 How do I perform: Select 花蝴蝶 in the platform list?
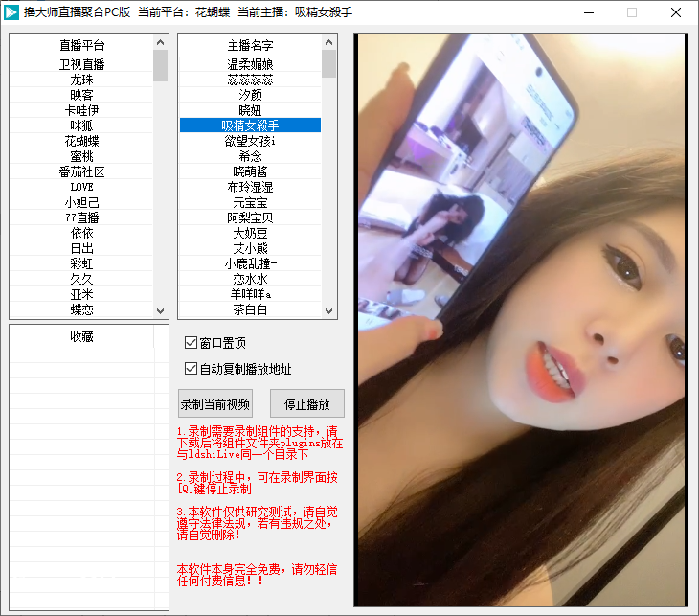click(x=81, y=141)
